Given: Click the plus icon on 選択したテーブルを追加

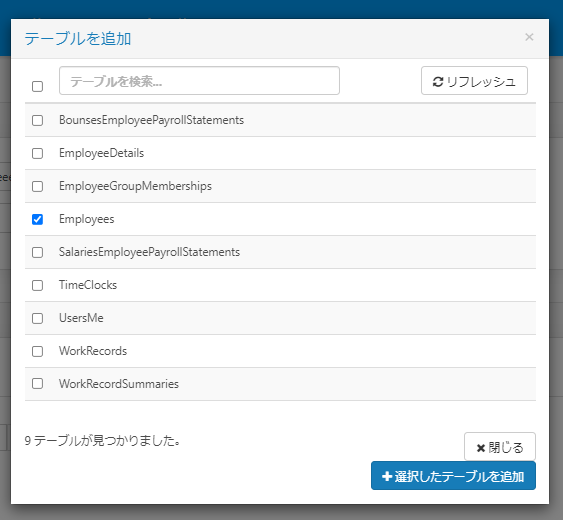Looking at the screenshot, I should (387, 476).
